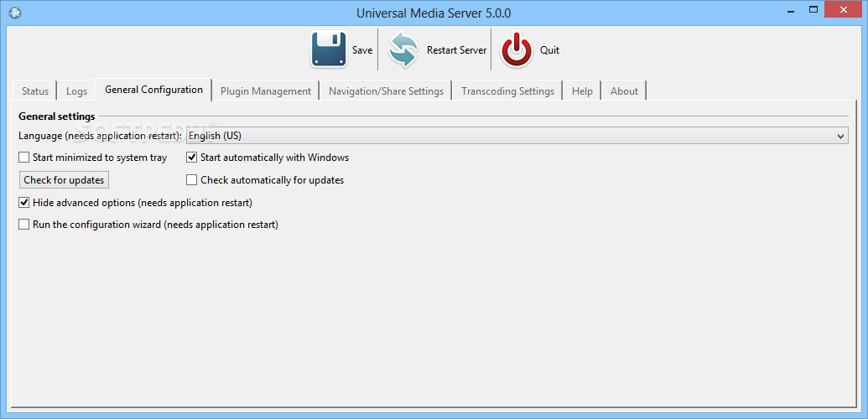Viewport: 868px width, 419px height.
Task: Minimize the Universal Media Server window
Action: (x=791, y=11)
